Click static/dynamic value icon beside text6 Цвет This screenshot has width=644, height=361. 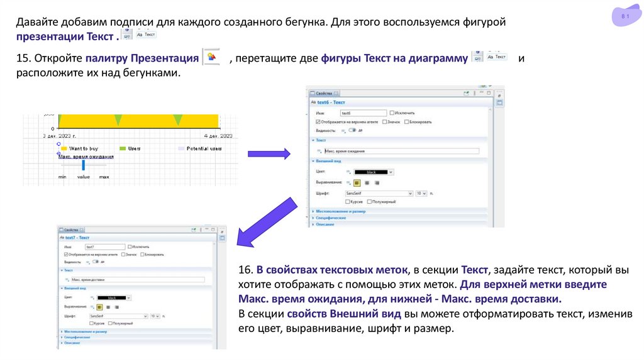pyautogui.click(x=348, y=172)
